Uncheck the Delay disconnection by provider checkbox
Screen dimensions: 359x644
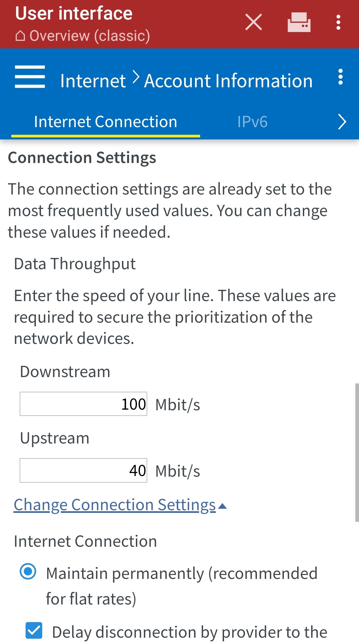[34, 630]
